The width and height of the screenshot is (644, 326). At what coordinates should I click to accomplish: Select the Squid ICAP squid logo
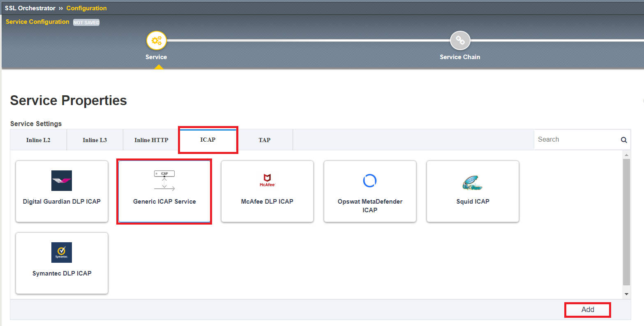point(473,182)
